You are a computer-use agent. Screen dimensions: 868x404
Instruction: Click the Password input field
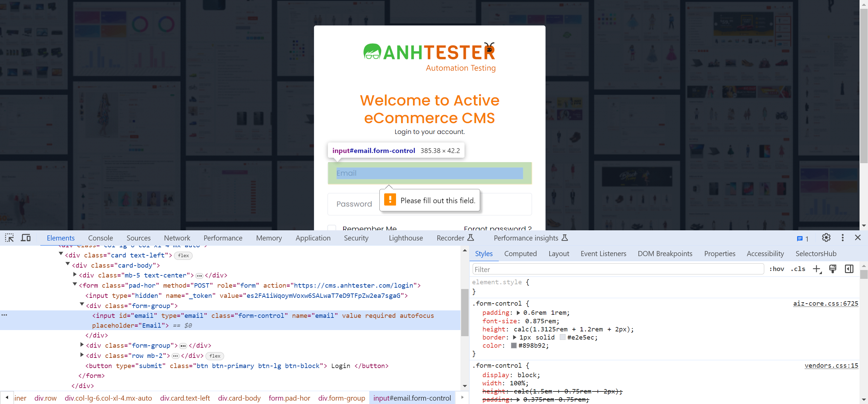(x=430, y=204)
